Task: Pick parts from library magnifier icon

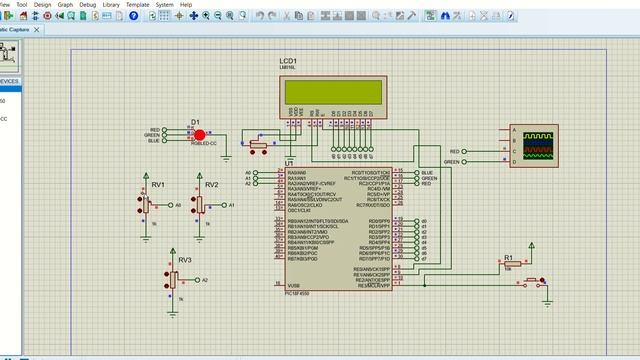Action: 376,16
